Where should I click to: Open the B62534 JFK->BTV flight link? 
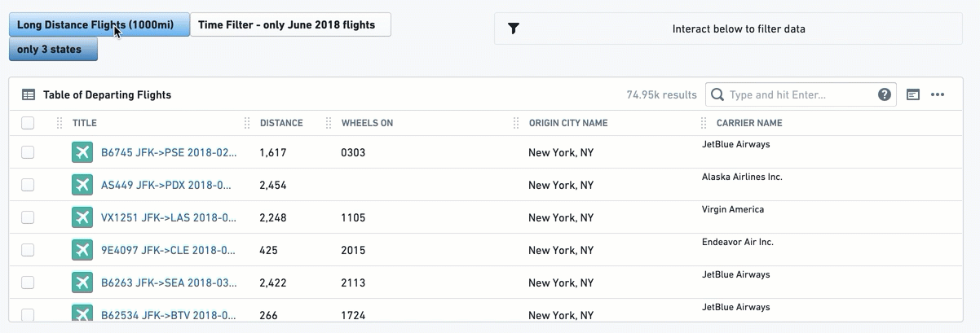169,315
